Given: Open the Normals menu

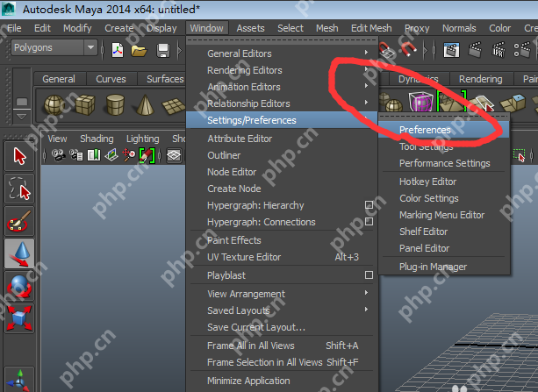Looking at the screenshot, I should click(x=459, y=28).
